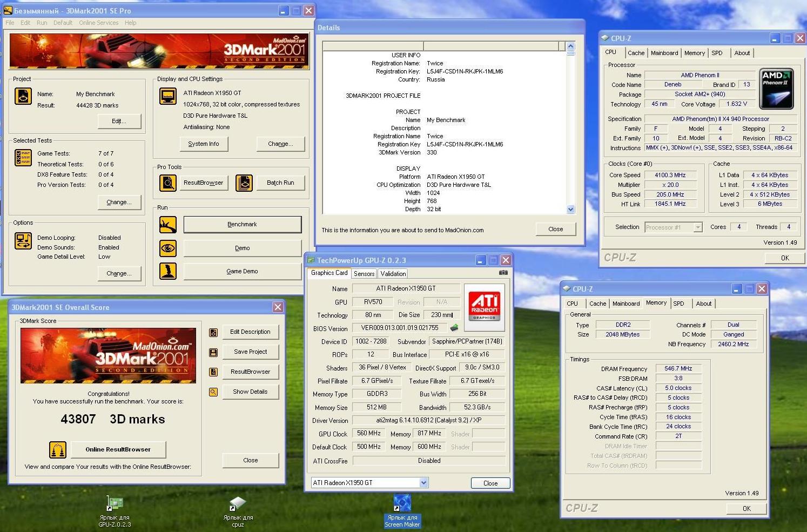Viewport: 807px width, 532px height.
Task: Click the icon left of Online ResultBrowser
Action: (x=58, y=449)
